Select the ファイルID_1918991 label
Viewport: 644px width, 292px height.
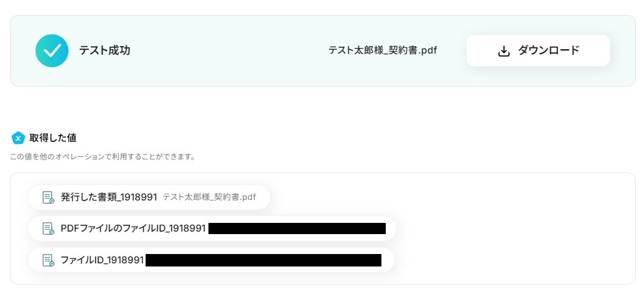point(102,260)
